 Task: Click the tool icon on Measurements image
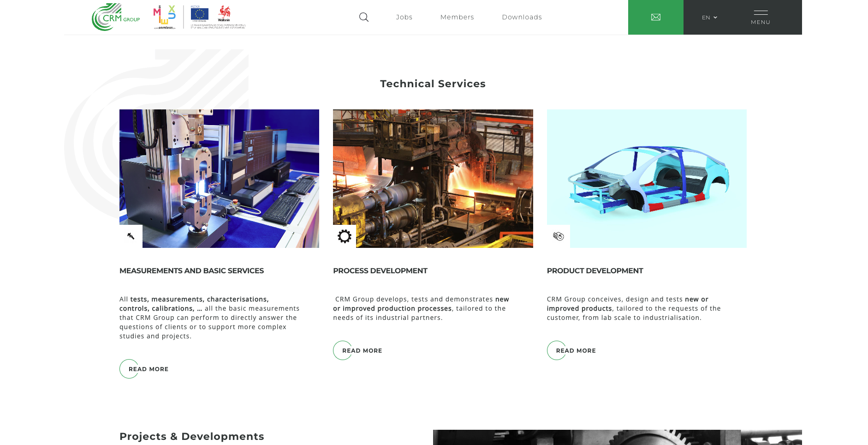pyautogui.click(x=131, y=236)
